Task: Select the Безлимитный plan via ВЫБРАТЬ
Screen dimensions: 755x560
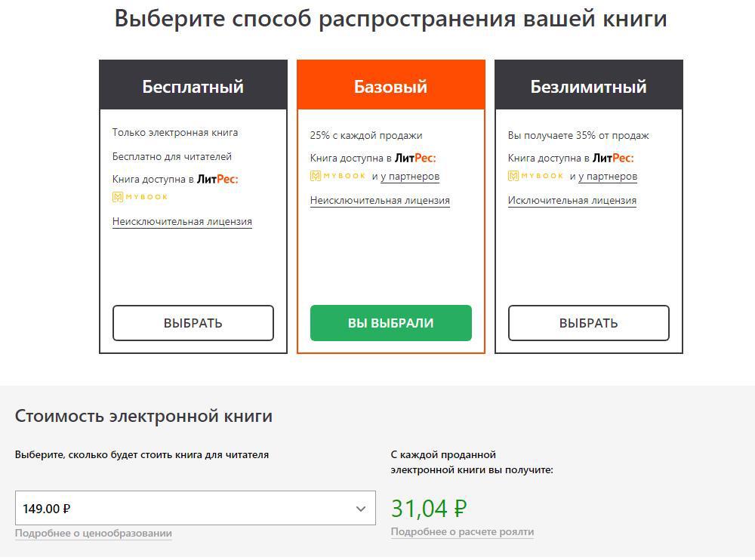Action: pos(589,323)
